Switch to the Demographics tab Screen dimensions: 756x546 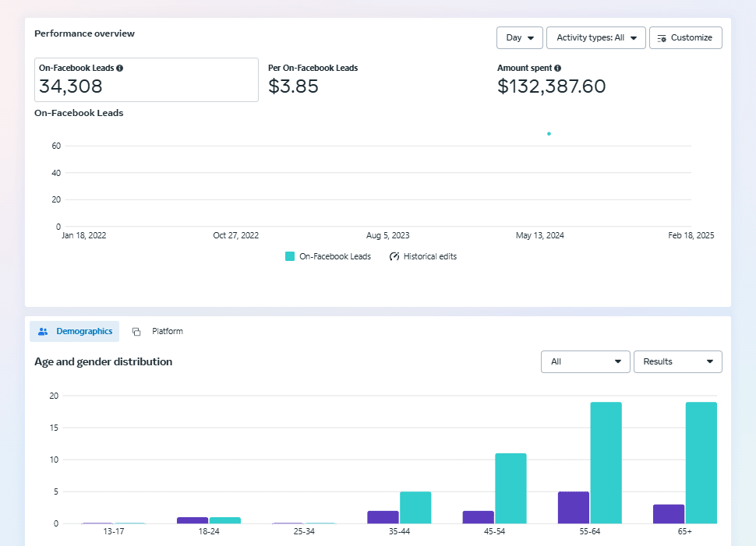click(x=75, y=332)
